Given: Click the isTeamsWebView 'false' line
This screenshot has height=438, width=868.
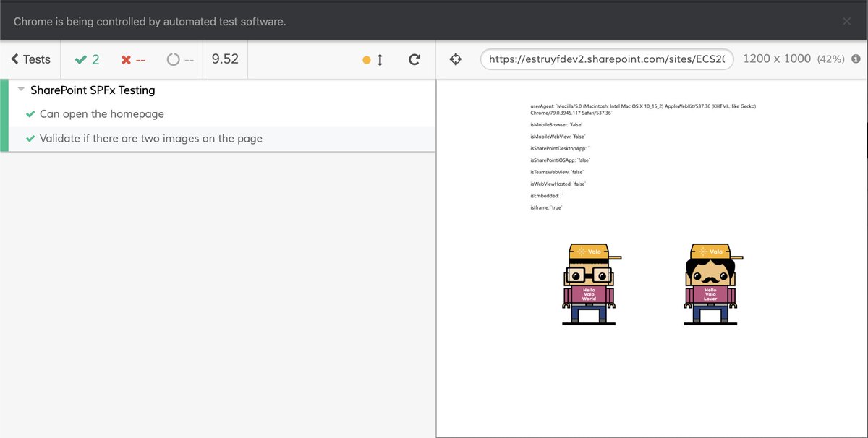Looking at the screenshot, I should (557, 172).
